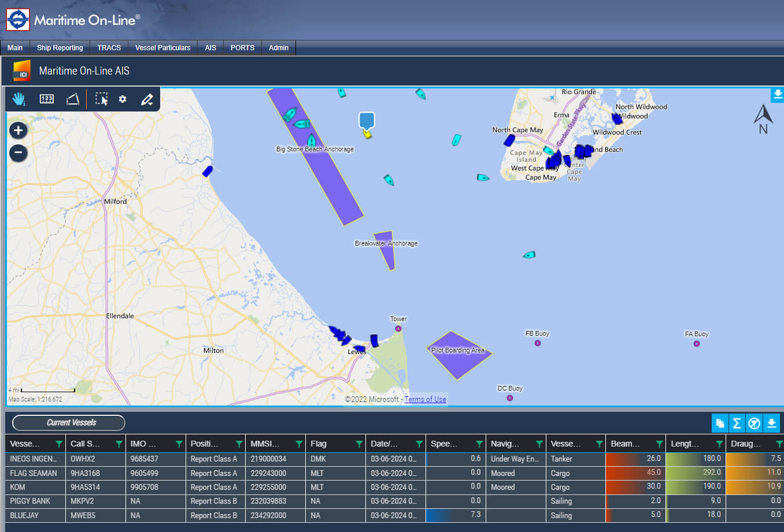Click the copy grid data icon
This screenshot has height=532, width=784.
tap(720, 423)
